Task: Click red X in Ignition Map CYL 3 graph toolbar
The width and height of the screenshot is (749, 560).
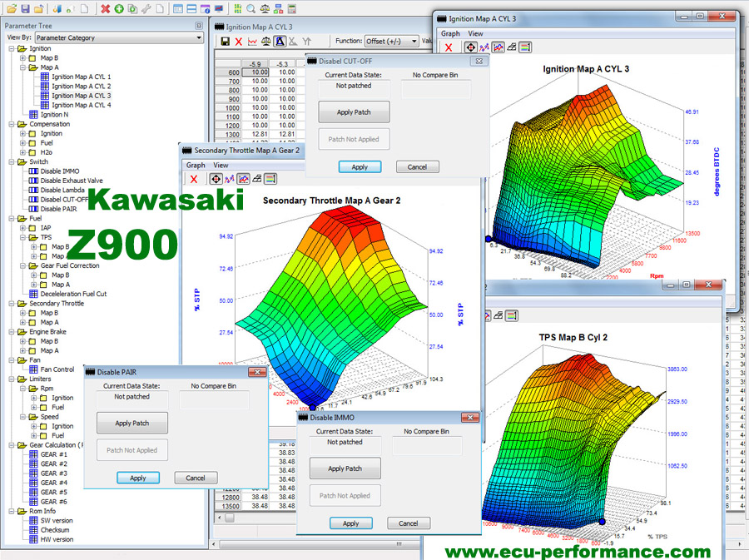Action: [x=449, y=47]
